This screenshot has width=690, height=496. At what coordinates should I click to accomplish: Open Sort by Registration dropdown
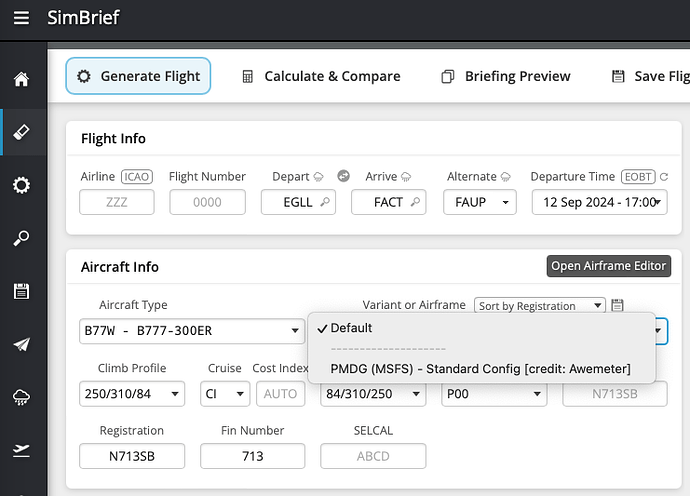[540, 305]
